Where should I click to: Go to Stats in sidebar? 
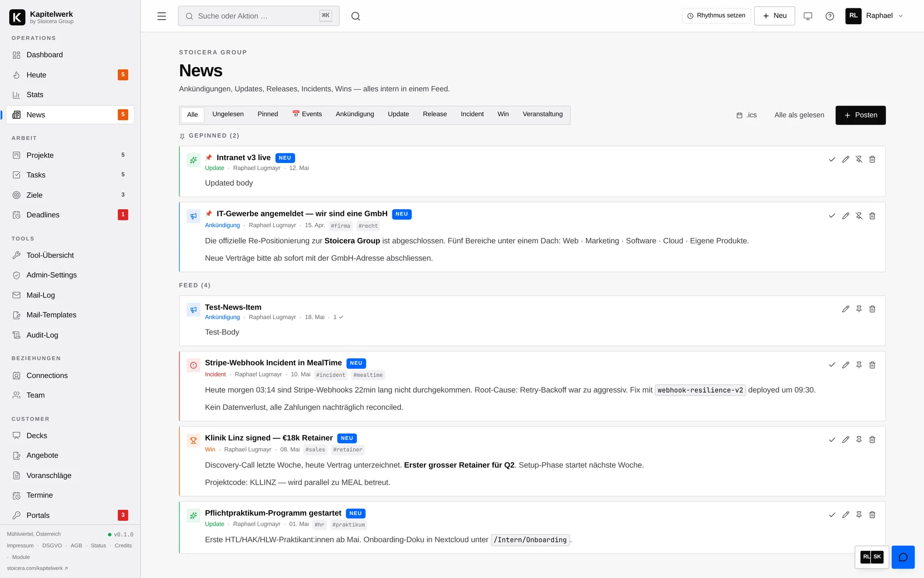pyautogui.click(x=70, y=95)
